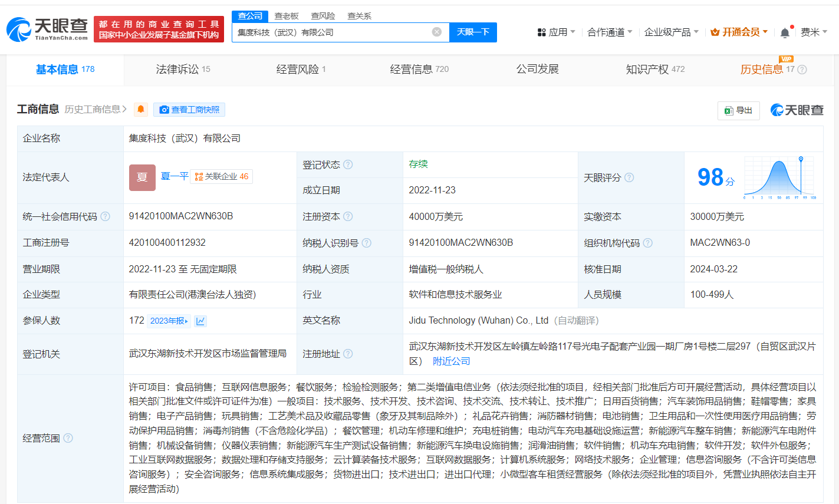Expand the 应用 dropdown menu

click(556, 32)
